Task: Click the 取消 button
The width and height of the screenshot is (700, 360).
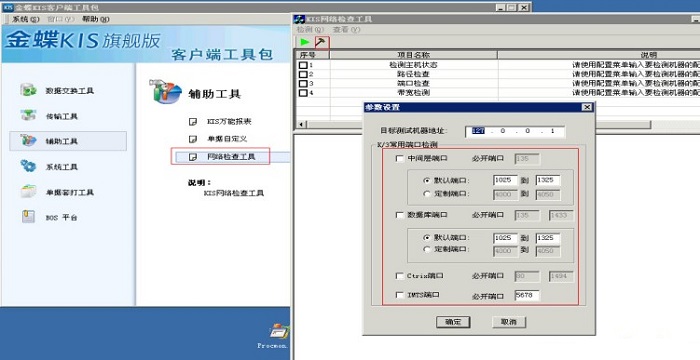Action: pos(509,322)
